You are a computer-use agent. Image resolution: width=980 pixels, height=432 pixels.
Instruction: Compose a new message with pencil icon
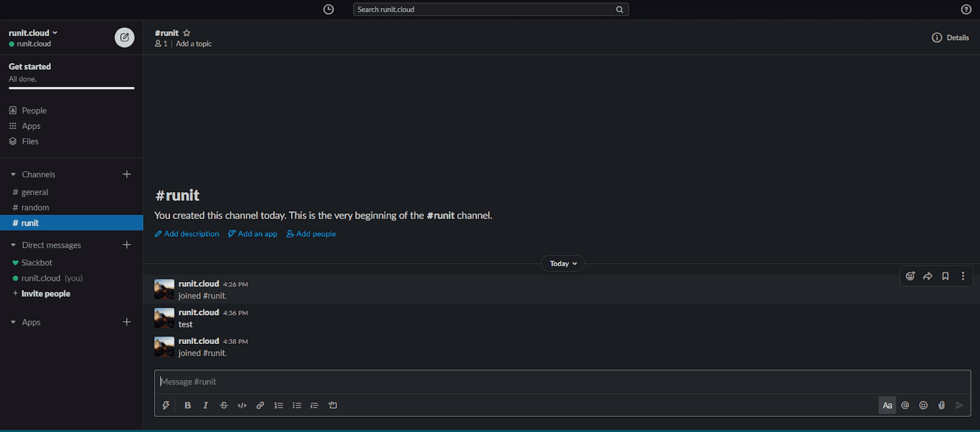point(124,37)
